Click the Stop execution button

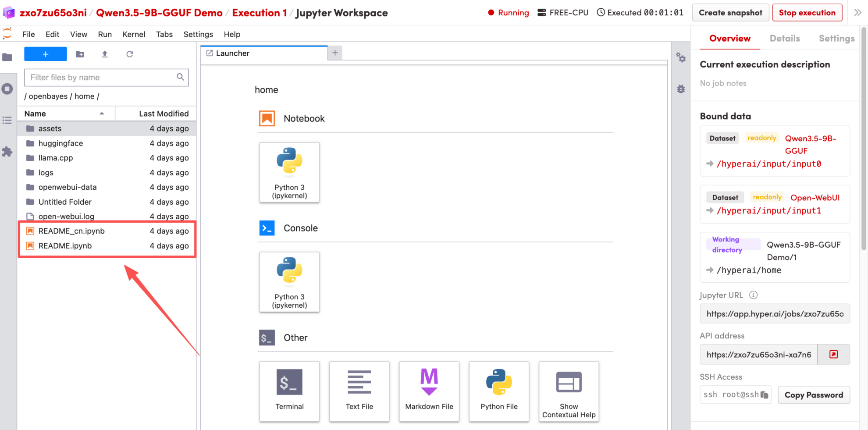tap(807, 13)
